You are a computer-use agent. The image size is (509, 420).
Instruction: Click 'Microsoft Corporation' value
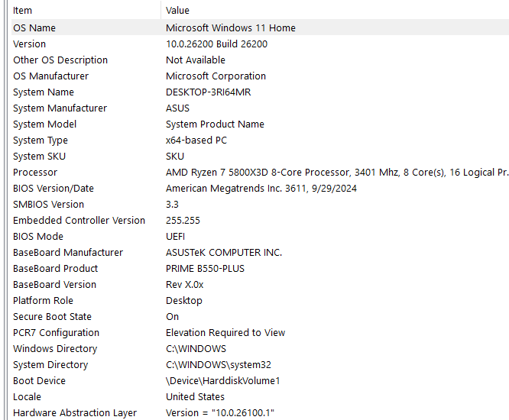click(216, 76)
